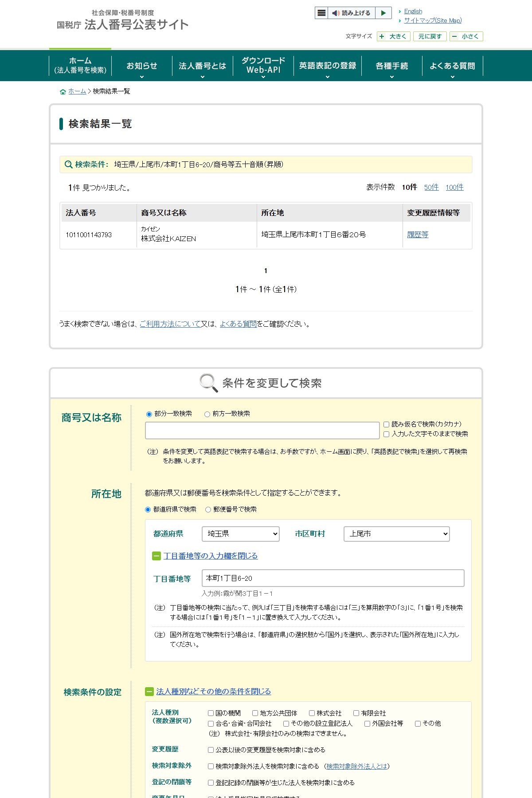Open the よくある質問 link below the results

pos(238,324)
